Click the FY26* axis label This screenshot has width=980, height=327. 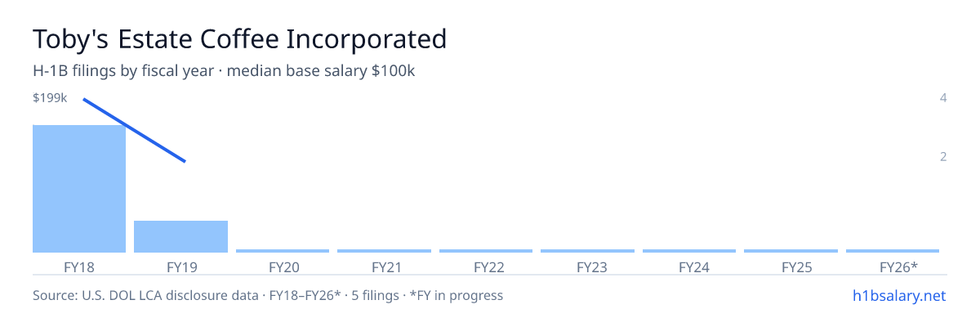tap(898, 267)
